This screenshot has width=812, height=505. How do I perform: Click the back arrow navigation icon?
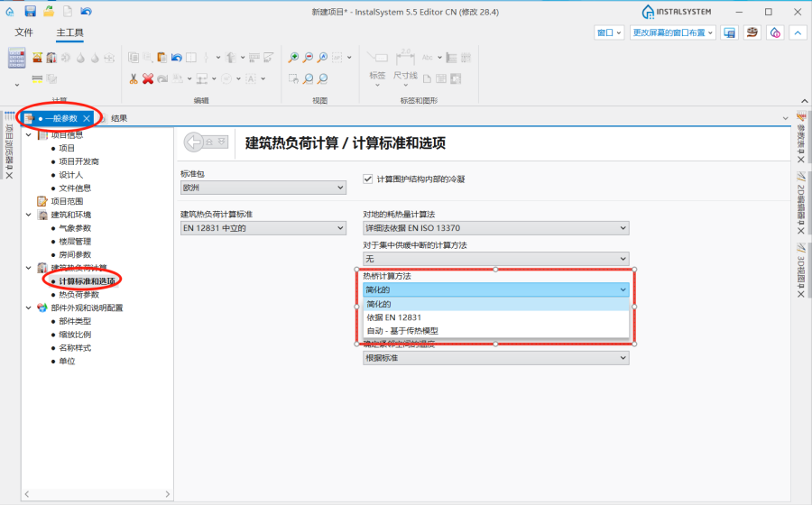pos(205,142)
